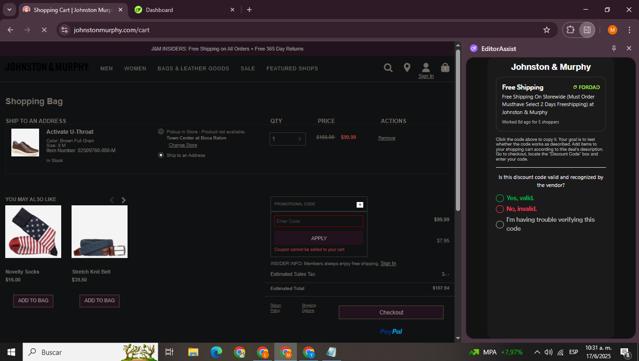Click the browser forward arrow

coord(27,30)
